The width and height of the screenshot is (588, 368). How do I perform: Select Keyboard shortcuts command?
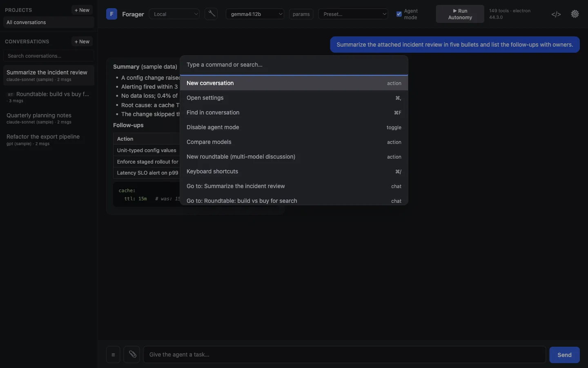pos(294,171)
